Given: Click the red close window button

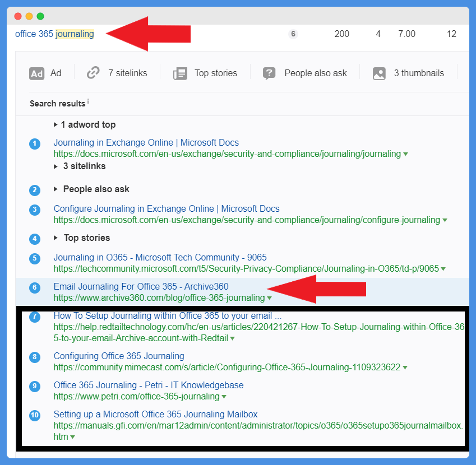Looking at the screenshot, I should (18, 16).
